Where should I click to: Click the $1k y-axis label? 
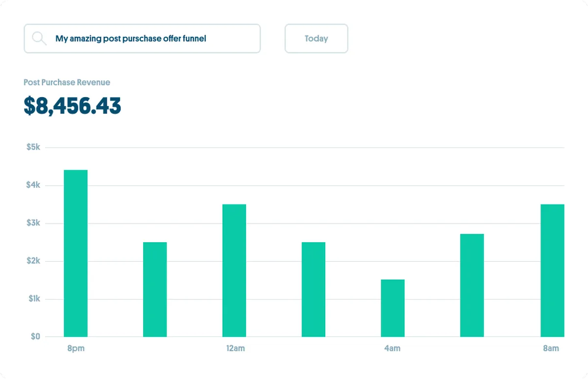click(x=33, y=299)
